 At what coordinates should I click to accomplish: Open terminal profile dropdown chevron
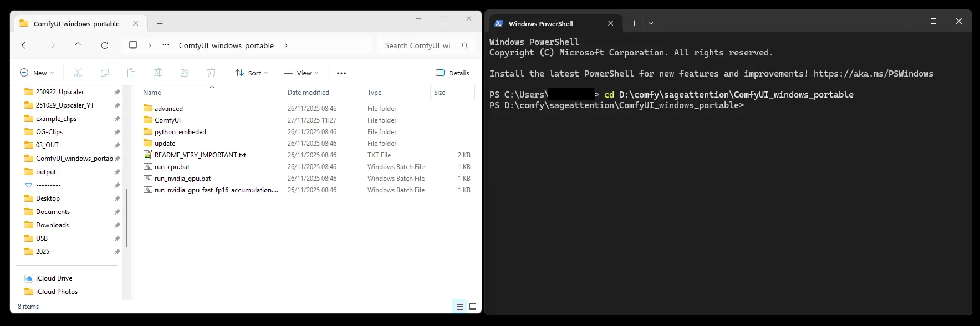click(x=651, y=23)
